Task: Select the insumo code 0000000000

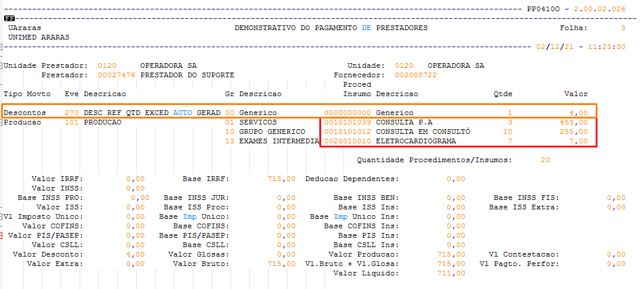Action: [x=348, y=113]
